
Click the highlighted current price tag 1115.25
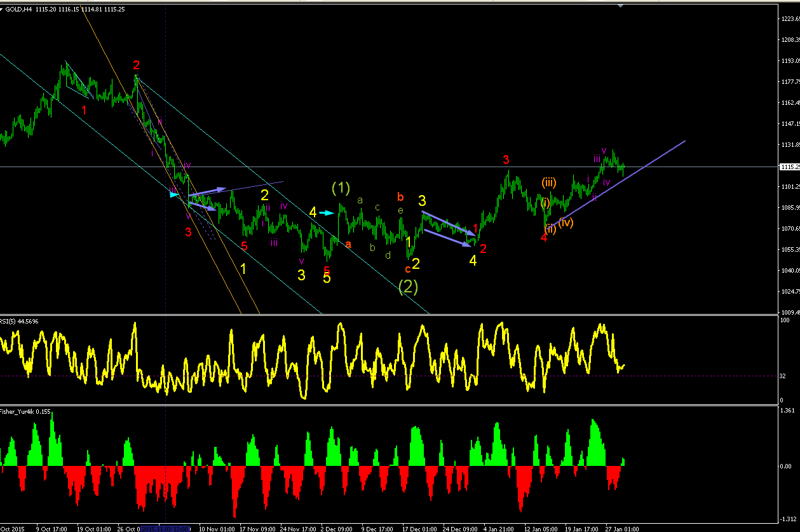click(789, 167)
